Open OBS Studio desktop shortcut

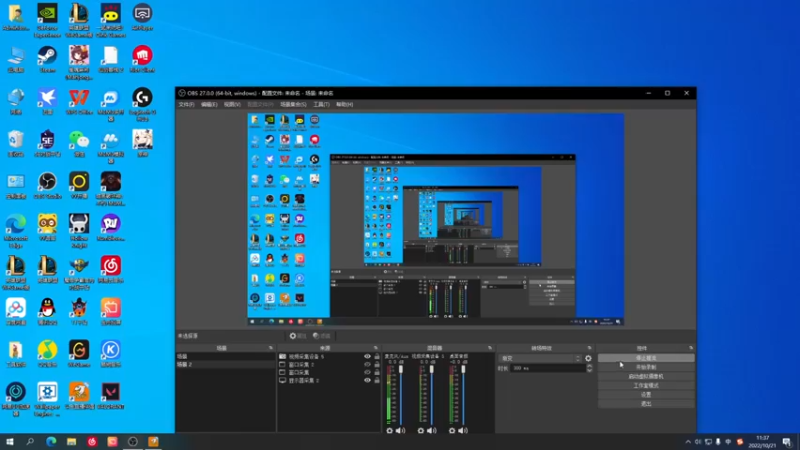[x=47, y=185]
